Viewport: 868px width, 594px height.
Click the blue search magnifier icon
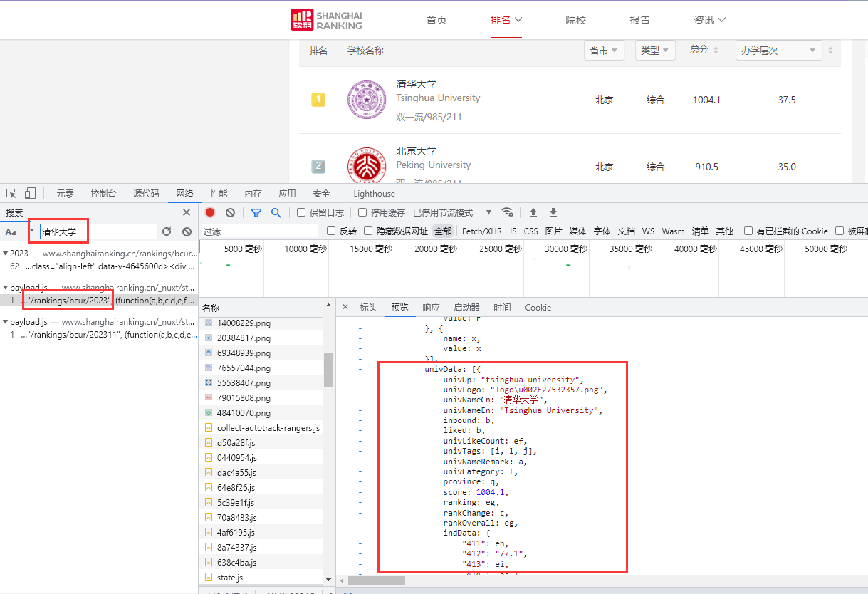(x=276, y=212)
